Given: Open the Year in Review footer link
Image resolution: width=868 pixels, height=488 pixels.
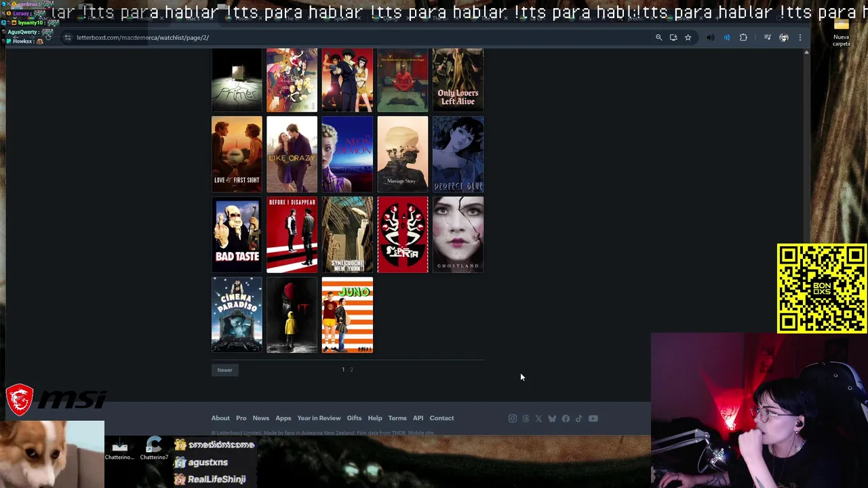Looking at the screenshot, I should tap(319, 418).
